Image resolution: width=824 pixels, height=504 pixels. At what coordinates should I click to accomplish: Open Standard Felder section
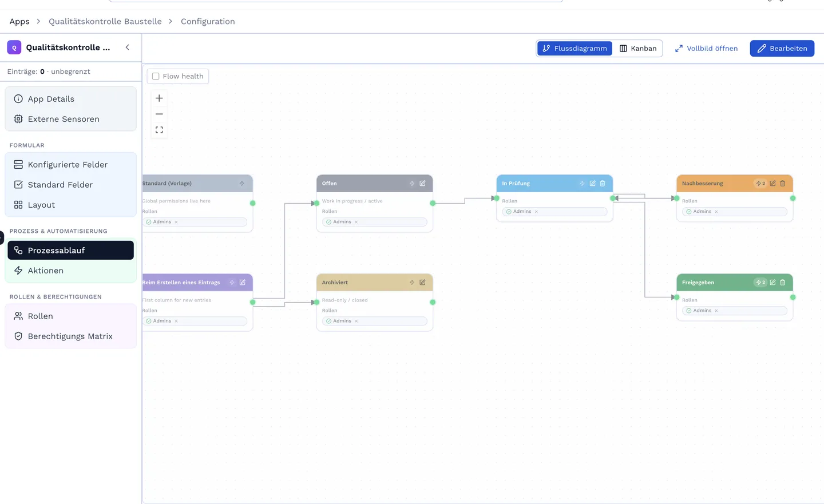point(71,185)
